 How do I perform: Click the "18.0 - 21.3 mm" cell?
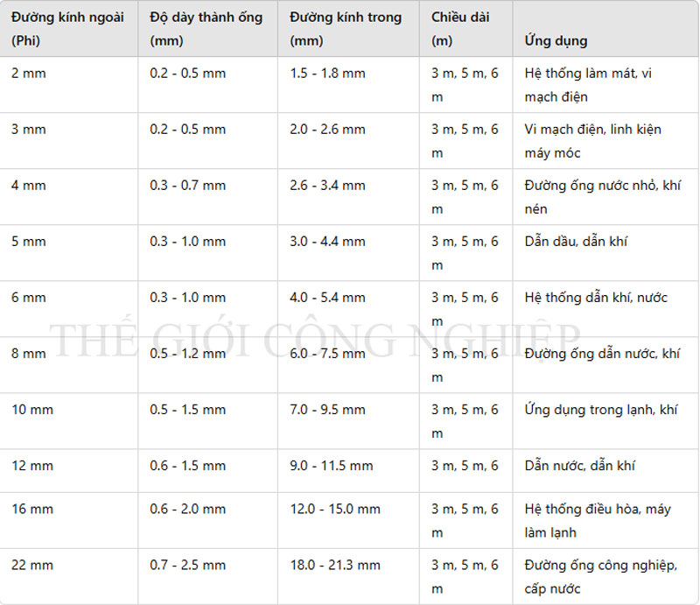[335, 565]
